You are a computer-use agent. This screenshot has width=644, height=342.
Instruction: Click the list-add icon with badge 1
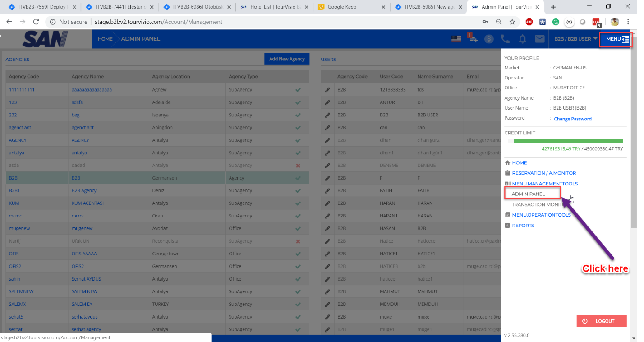pyautogui.click(x=473, y=39)
